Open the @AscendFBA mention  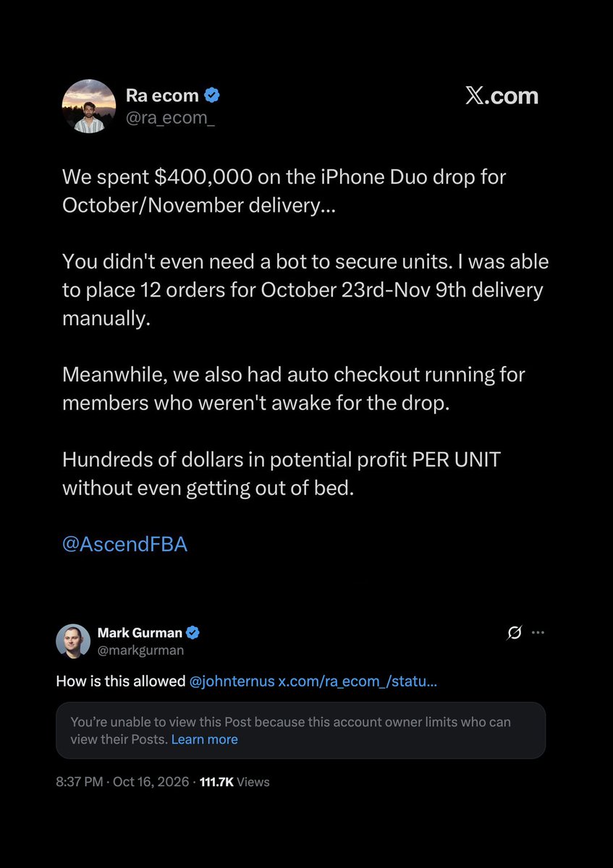tap(124, 544)
